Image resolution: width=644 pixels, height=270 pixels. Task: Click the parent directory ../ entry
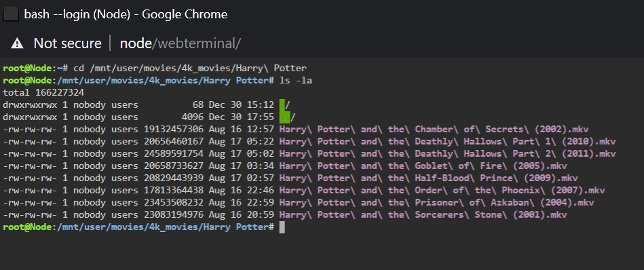(287, 117)
